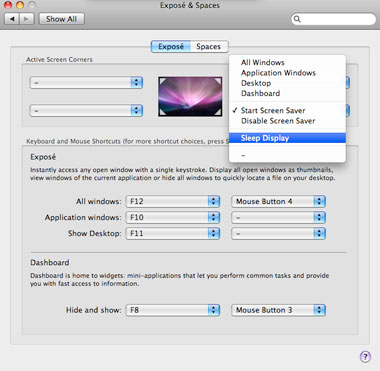Click the red close window button

pyautogui.click(x=8, y=5)
